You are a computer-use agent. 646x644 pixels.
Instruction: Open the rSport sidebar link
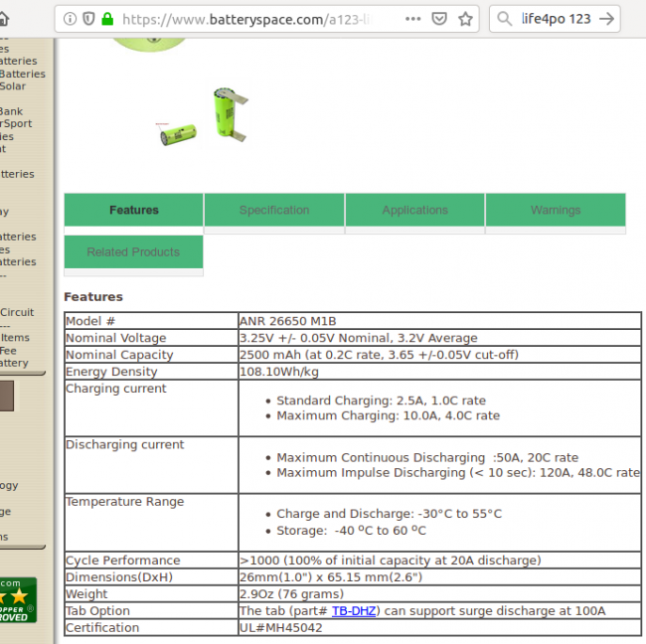16,124
